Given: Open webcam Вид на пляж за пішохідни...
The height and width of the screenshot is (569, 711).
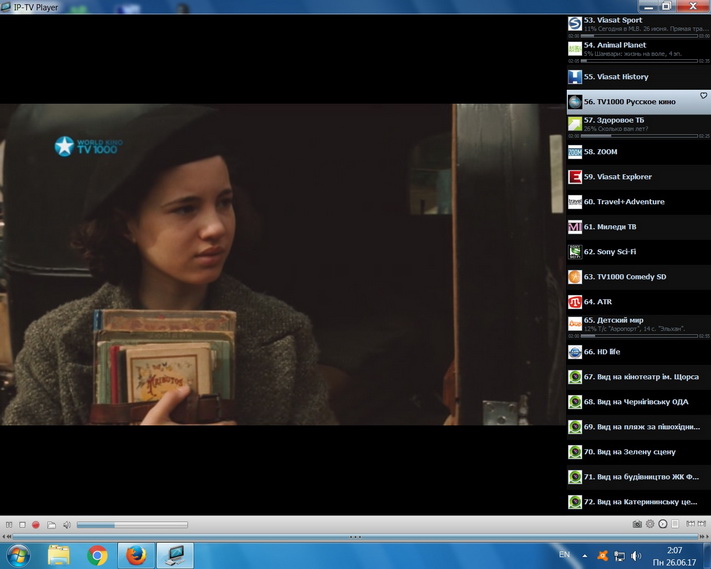Looking at the screenshot, I should click(638, 427).
